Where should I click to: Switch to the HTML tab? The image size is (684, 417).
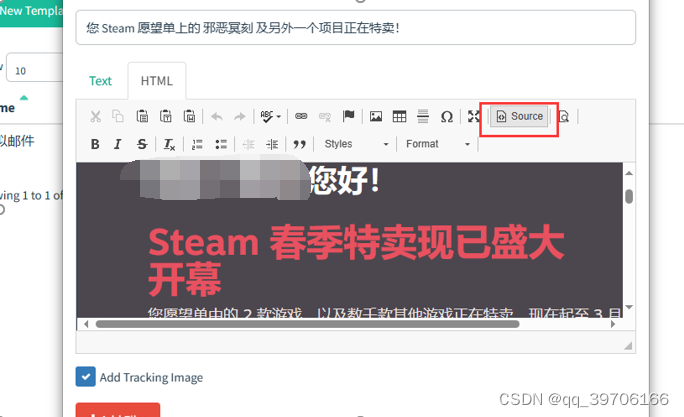click(x=157, y=81)
